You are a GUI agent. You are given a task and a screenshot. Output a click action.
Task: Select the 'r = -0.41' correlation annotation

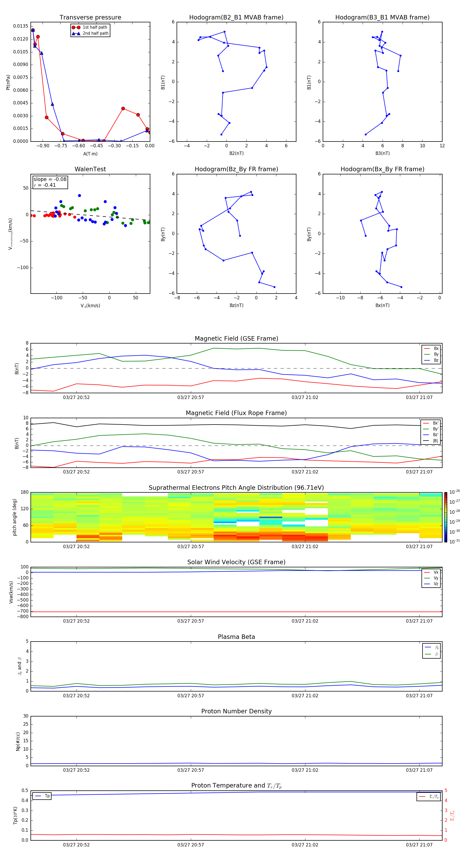point(45,185)
